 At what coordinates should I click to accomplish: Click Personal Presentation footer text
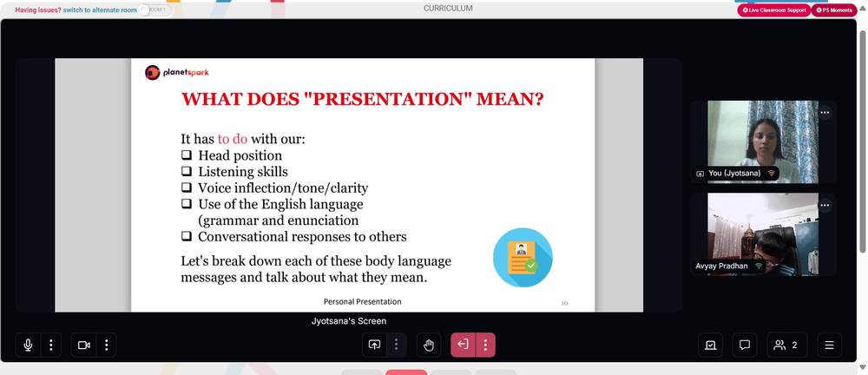coord(363,302)
